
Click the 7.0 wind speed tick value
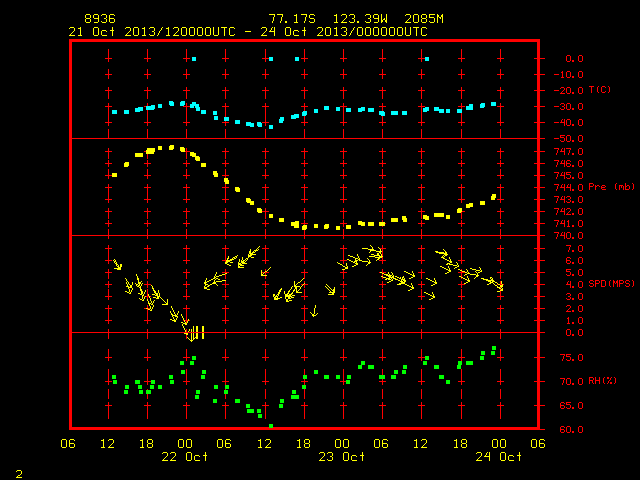(575, 249)
